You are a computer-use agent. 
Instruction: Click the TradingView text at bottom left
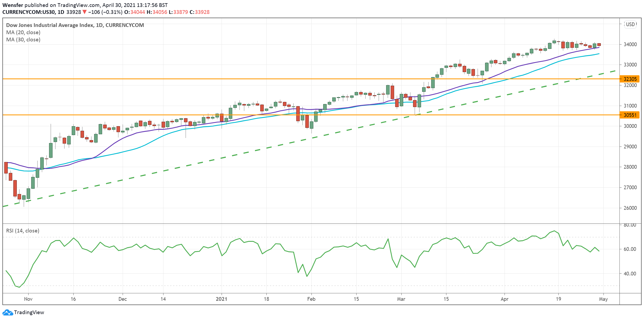tap(29, 312)
